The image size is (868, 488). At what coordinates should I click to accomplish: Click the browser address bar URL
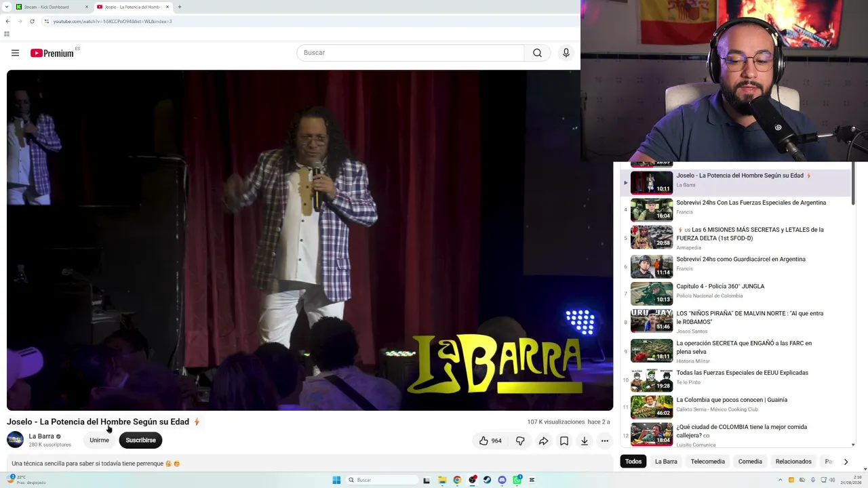[113, 21]
